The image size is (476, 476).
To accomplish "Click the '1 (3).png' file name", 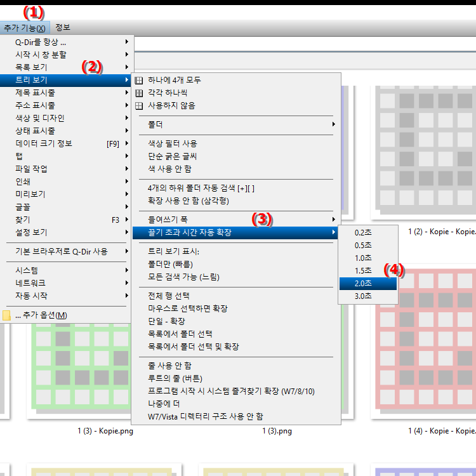I will pos(277,431).
